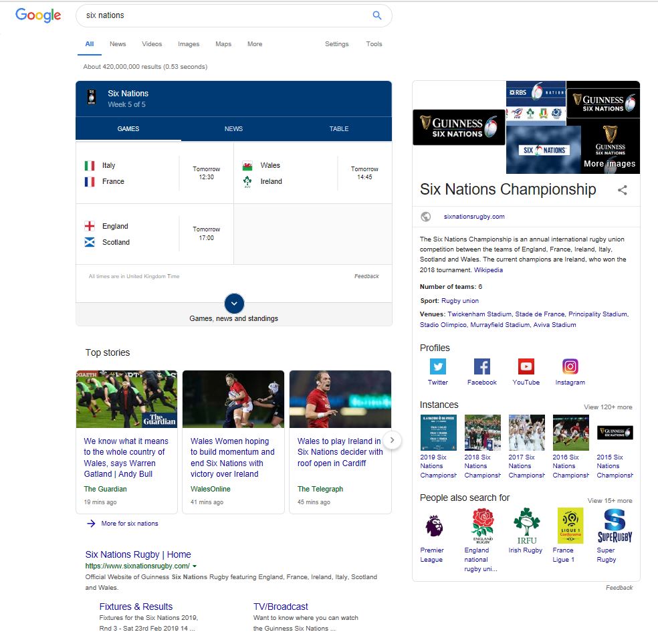Click View 120+ more instances

608,407
